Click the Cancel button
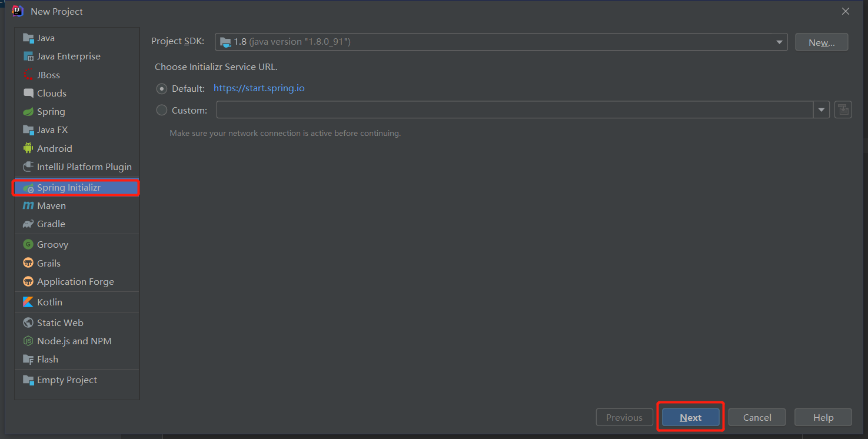 [757, 417]
